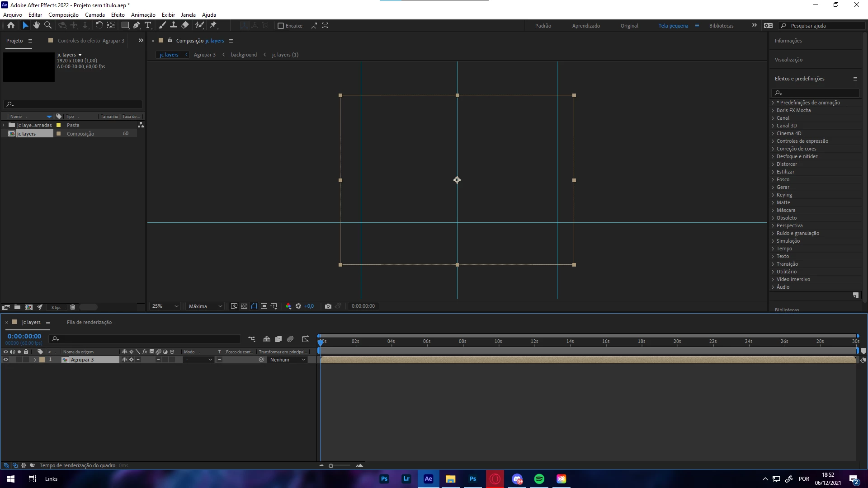Select the Horizontal Type tool
The image size is (868, 488).
[x=148, y=25]
